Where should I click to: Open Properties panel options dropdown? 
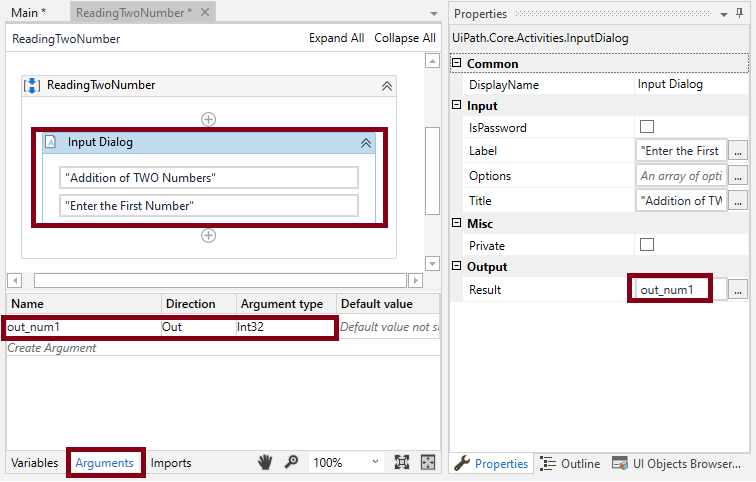point(724,14)
